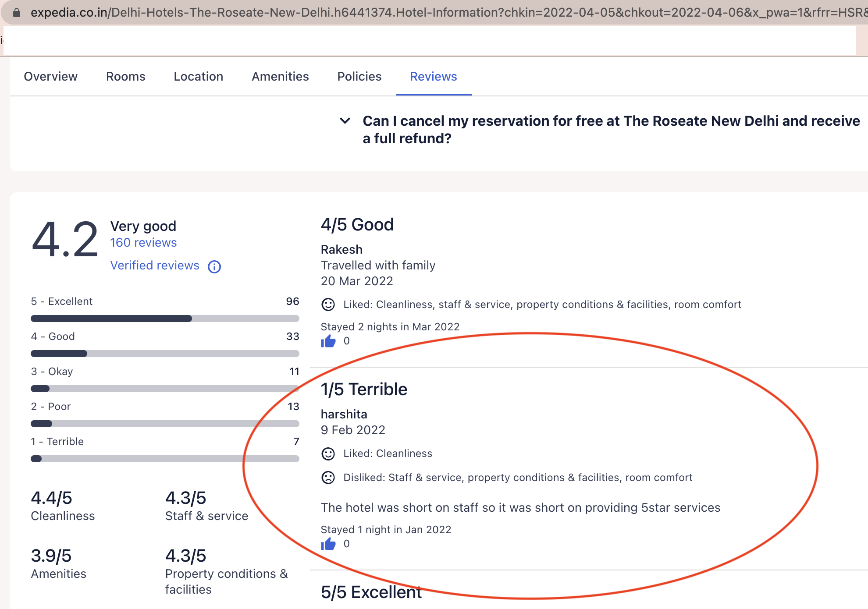868x609 pixels.
Task: Click the 4 - Good rating bar
Action: (x=165, y=354)
